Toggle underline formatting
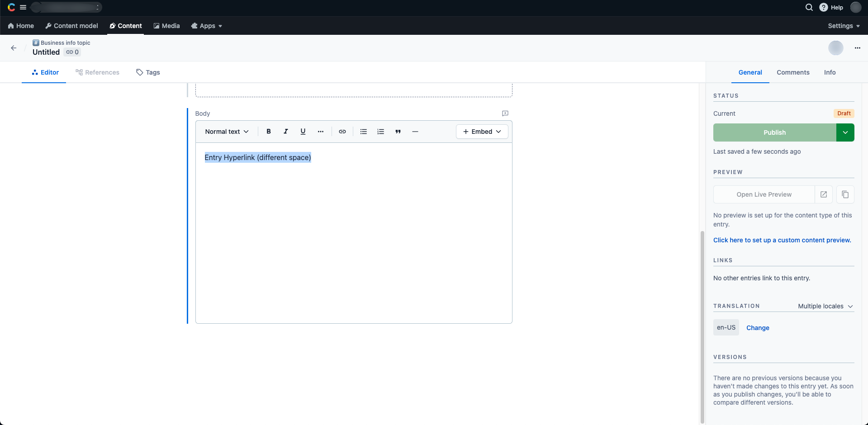868x425 pixels. [x=303, y=132]
